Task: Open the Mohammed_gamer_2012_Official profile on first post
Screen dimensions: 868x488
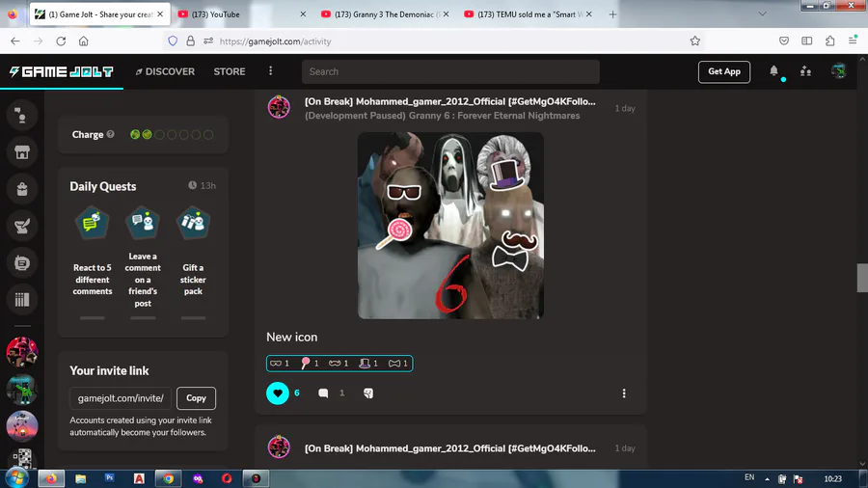Action: (x=450, y=101)
